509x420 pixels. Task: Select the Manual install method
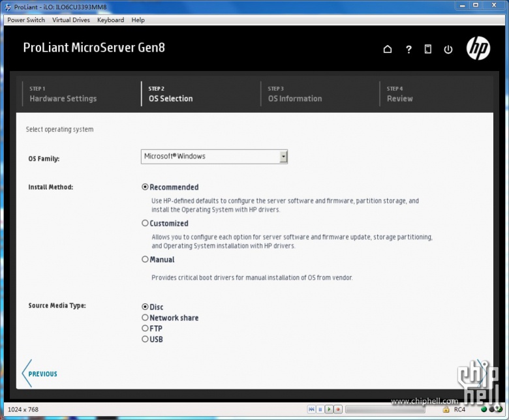pyautogui.click(x=145, y=259)
